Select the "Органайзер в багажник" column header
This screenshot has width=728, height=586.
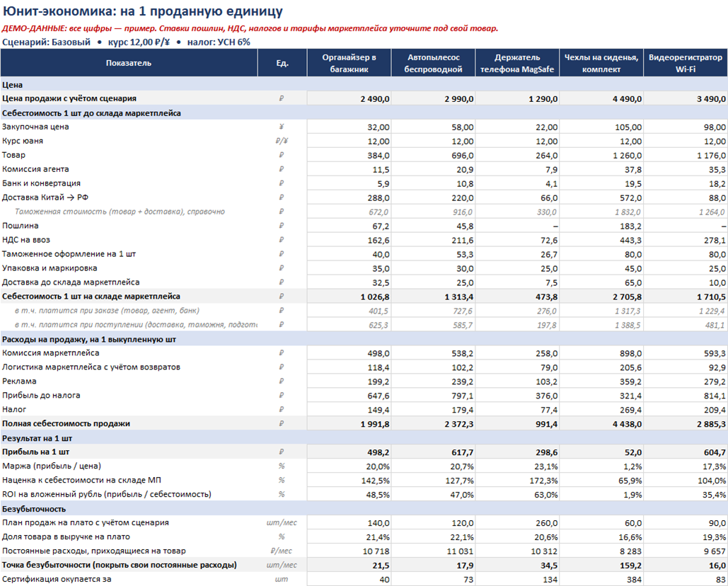click(x=349, y=63)
